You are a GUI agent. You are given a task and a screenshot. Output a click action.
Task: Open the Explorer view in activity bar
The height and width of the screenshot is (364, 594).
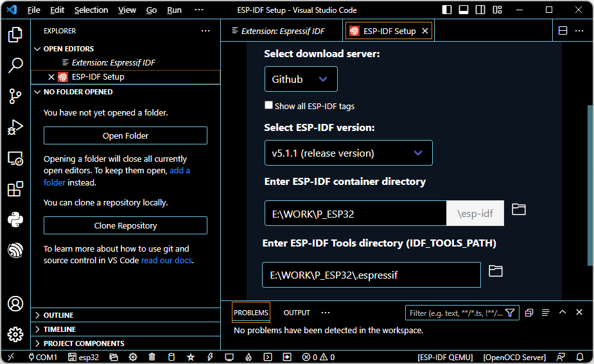[15, 35]
